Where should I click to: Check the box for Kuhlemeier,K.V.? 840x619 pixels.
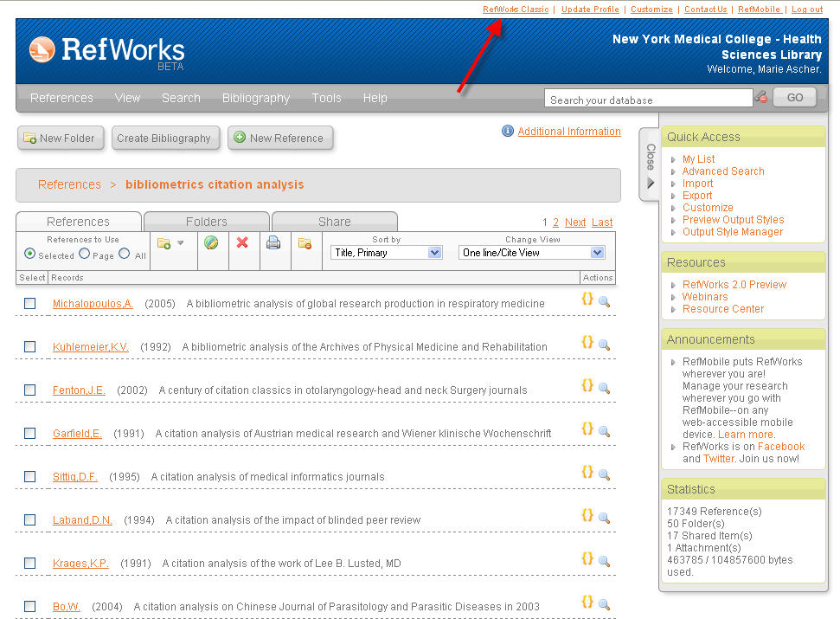(x=30, y=347)
